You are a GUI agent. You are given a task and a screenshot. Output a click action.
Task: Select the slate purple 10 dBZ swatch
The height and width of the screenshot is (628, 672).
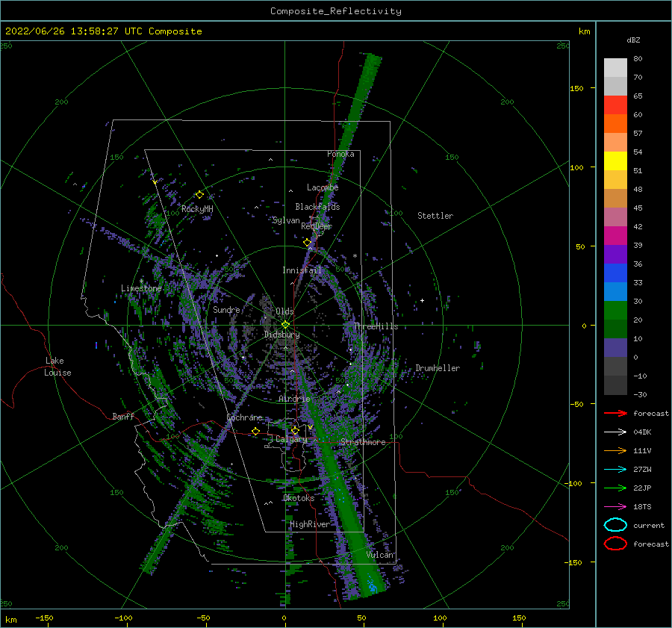(x=615, y=347)
